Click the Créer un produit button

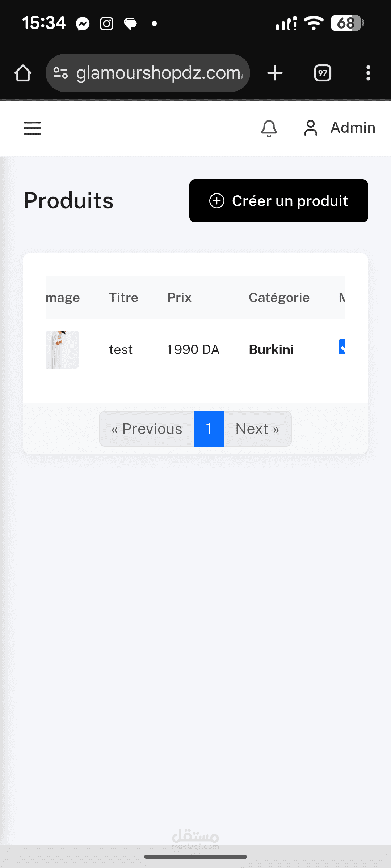pyautogui.click(x=278, y=201)
